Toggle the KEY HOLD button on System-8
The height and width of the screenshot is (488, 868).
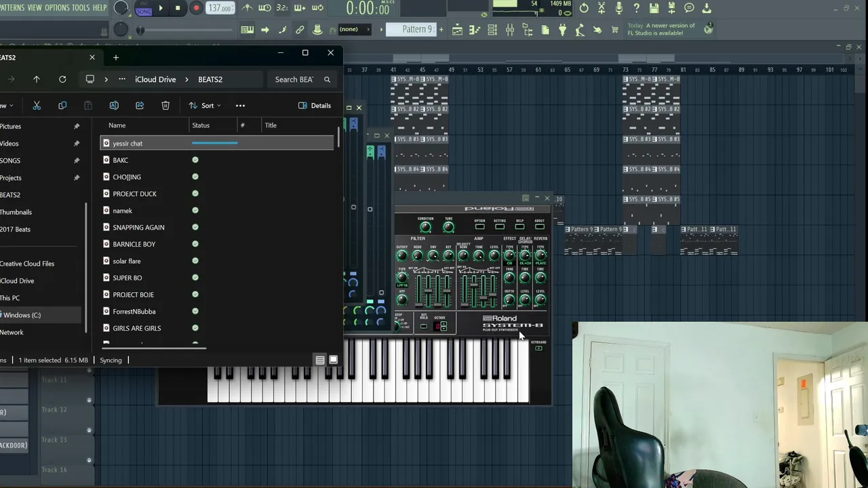(424, 326)
